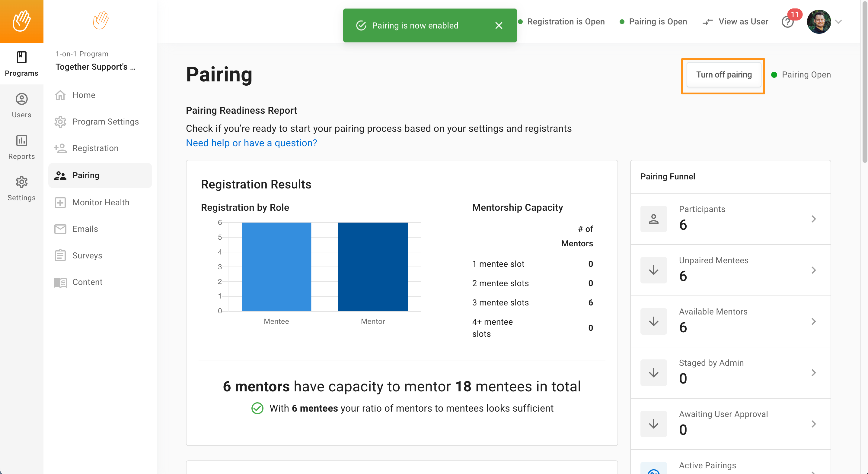This screenshot has width=868, height=474.
Task: Click the Available Mentors down-arrow icon
Action: pos(653,321)
